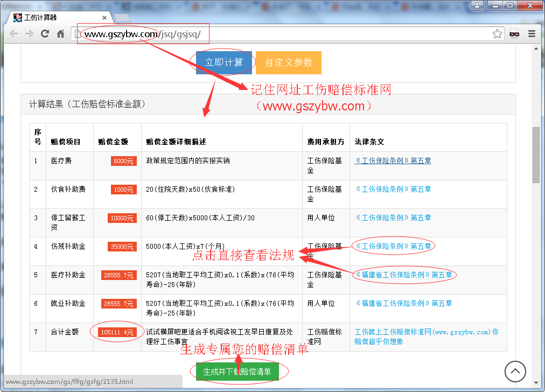Viewport: 545px width, 392px height.
Task: Open the 自定义参数 panel
Action: coord(288,62)
